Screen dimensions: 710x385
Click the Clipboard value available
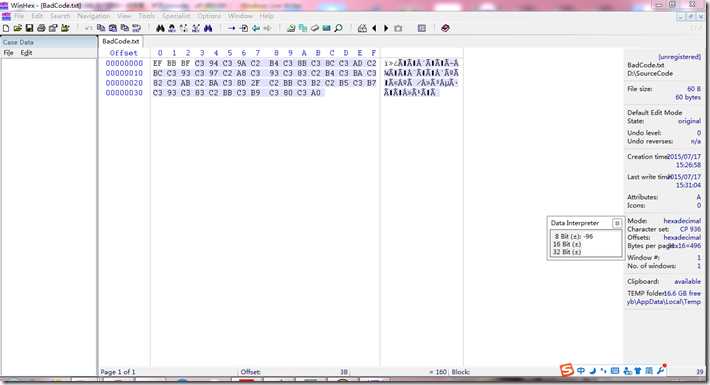(x=687, y=281)
